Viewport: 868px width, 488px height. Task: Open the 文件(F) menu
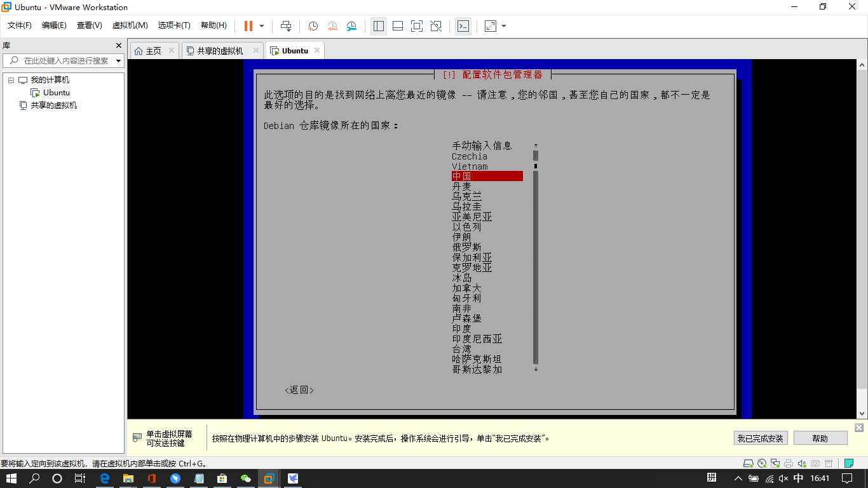click(19, 25)
